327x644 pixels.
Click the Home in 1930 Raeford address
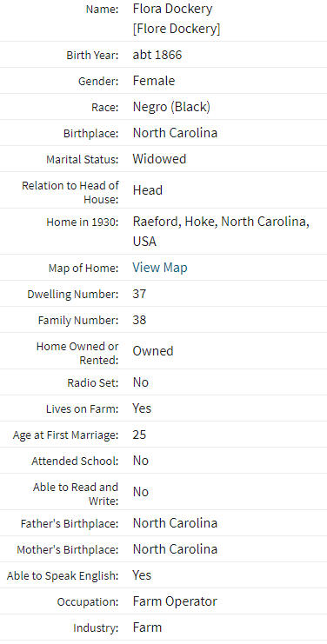pos(221,231)
